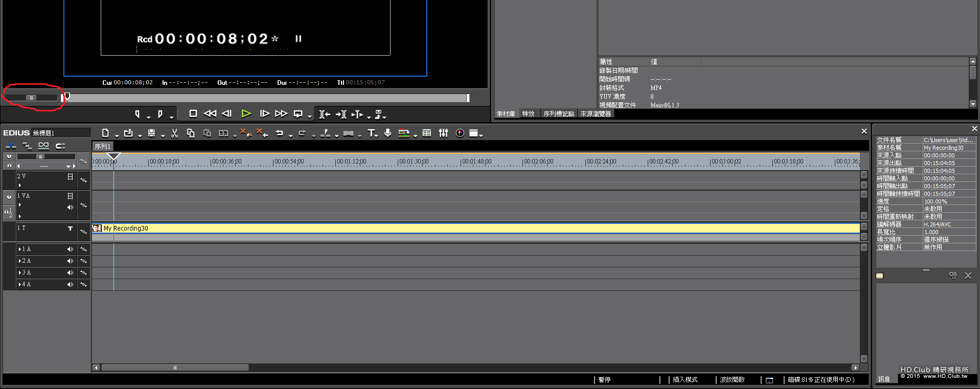
Task: Mute the 3 A audio track speaker
Action: (x=70, y=272)
